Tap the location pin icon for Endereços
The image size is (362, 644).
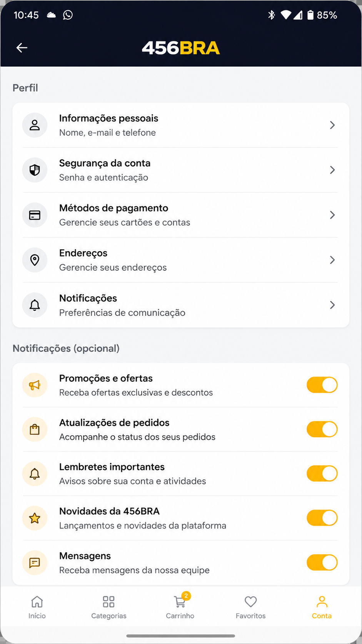click(35, 260)
